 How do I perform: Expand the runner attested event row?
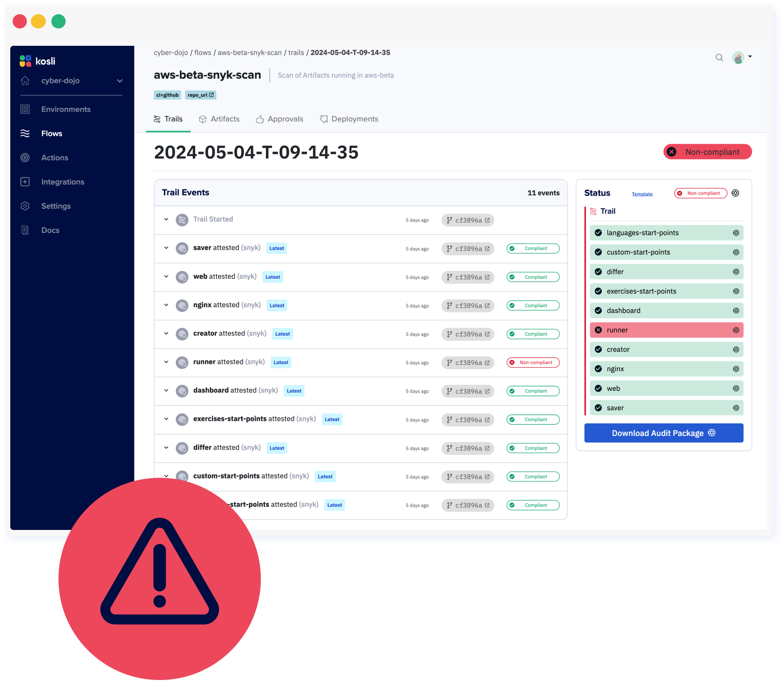tap(166, 362)
